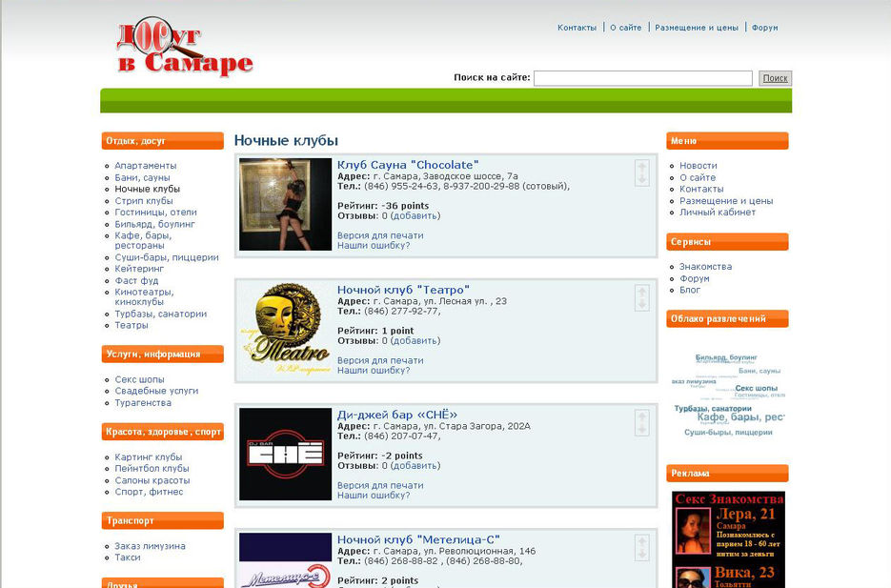The height and width of the screenshot is (588, 891).
Task: Click the 'Досуг в Самаре' site logo
Action: [185, 47]
